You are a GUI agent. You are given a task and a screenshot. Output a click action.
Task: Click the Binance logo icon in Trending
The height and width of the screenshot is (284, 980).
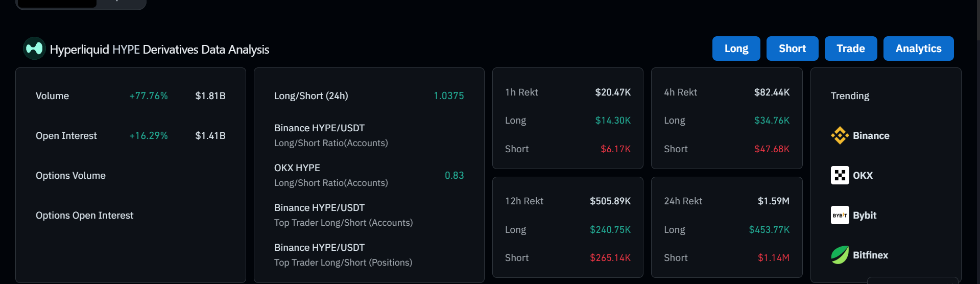[840, 135]
